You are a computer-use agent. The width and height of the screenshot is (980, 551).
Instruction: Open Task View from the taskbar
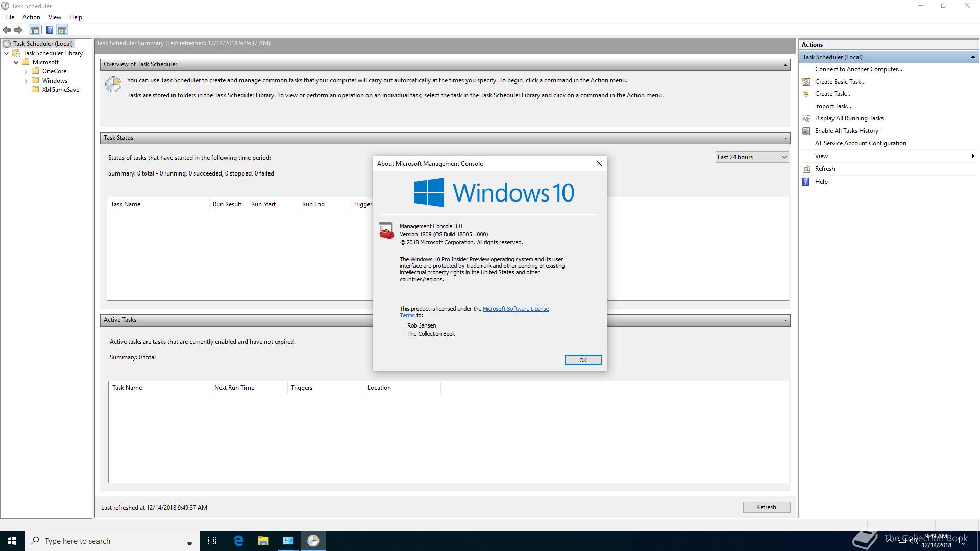(212, 541)
